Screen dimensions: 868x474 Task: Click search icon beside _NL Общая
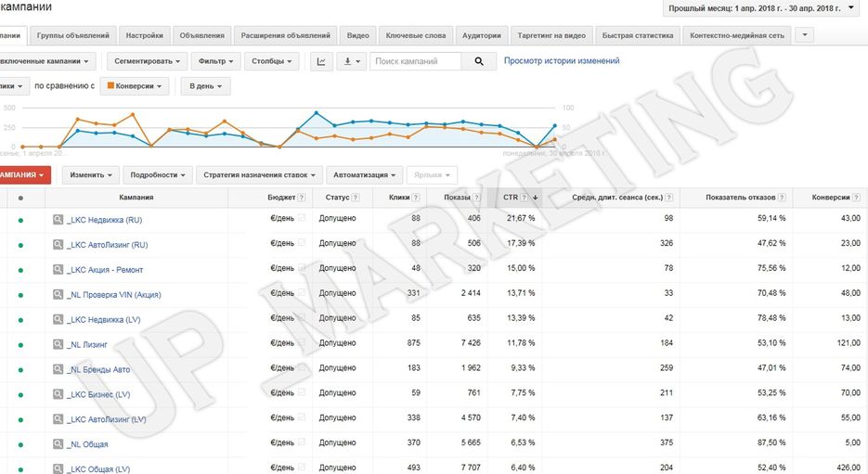coord(58,443)
